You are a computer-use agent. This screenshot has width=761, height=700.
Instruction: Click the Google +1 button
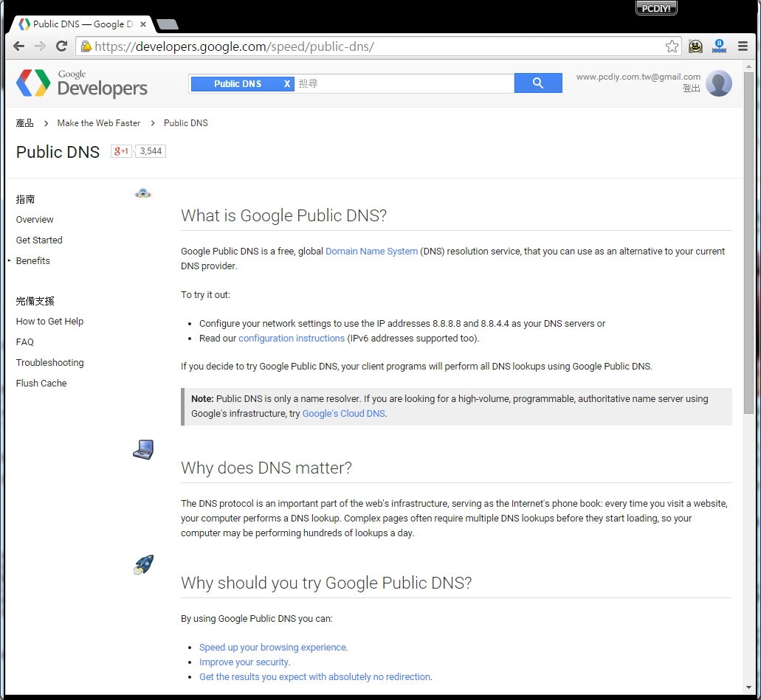pyautogui.click(x=121, y=151)
